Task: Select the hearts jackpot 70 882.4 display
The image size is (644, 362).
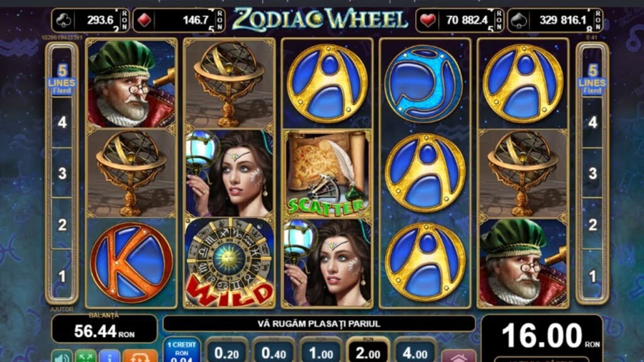Action: [x=458, y=20]
